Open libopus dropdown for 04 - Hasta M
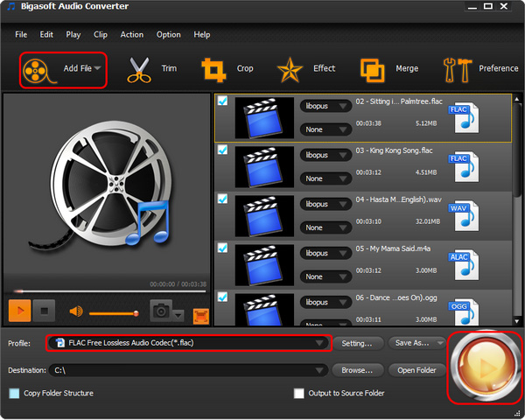This screenshot has width=525, height=420. coord(325,204)
